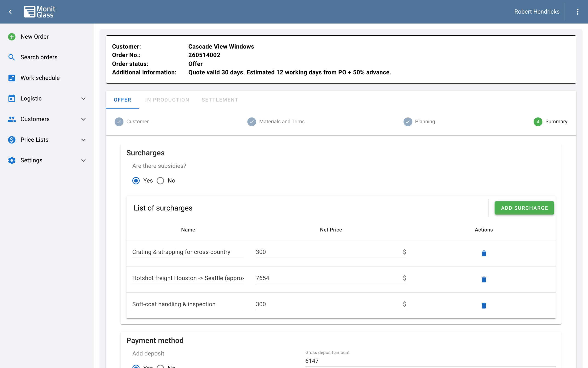Screen dimensions: 588x368
Task: Click the Work schedule icon
Action: click(12, 78)
